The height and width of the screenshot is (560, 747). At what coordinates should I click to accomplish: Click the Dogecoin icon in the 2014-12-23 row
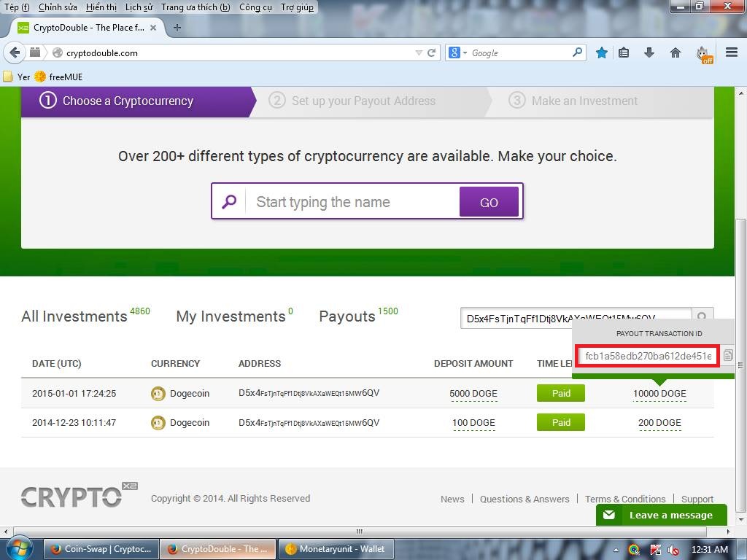(x=158, y=423)
